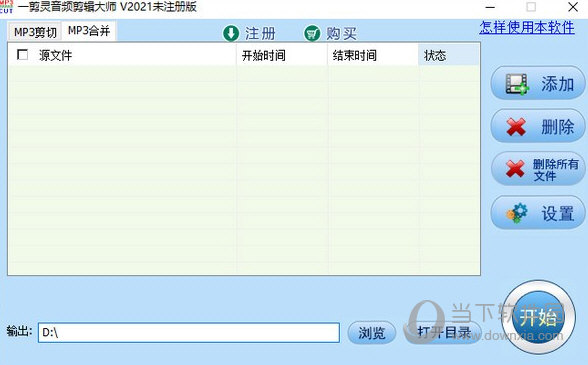Click the 添加 button to add files
Screen dimensions: 588x365
[x=538, y=83]
